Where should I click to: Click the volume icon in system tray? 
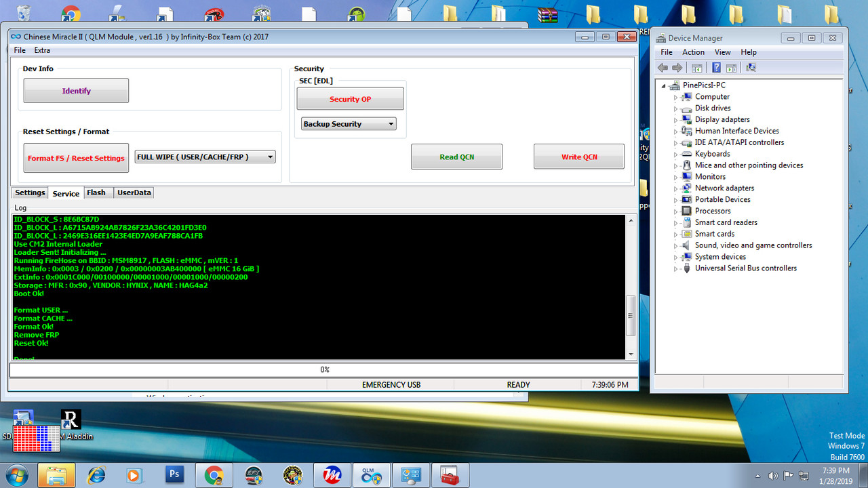click(773, 476)
